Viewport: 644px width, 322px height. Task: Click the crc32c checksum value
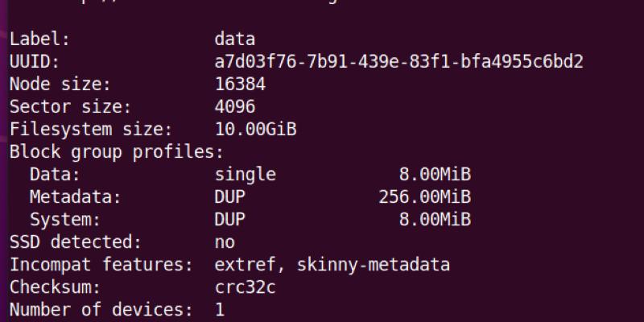click(x=245, y=287)
